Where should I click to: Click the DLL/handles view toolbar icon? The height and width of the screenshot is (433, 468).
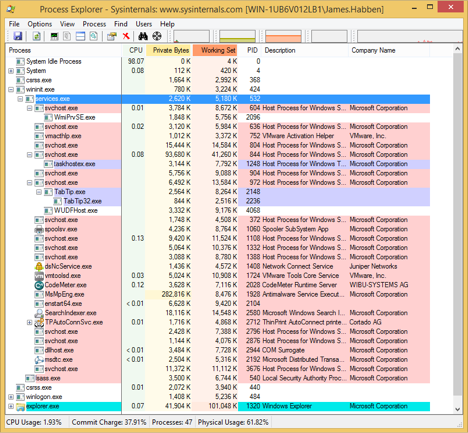[94, 36]
